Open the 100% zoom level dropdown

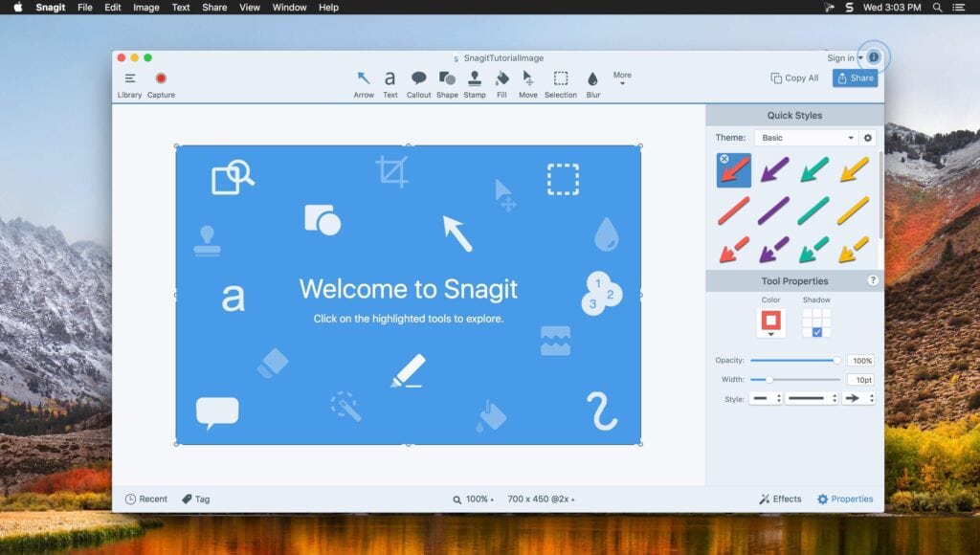[x=473, y=499]
